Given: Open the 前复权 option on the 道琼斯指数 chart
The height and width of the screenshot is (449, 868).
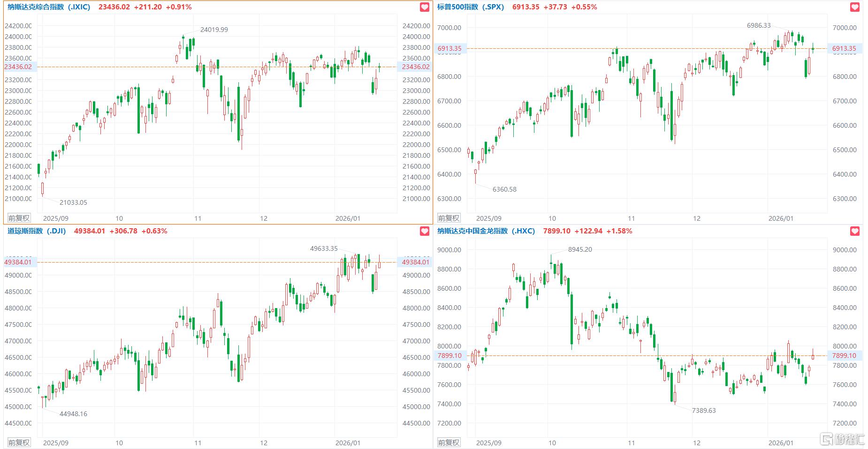Looking at the screenshot, I should (x=19, y=442).
